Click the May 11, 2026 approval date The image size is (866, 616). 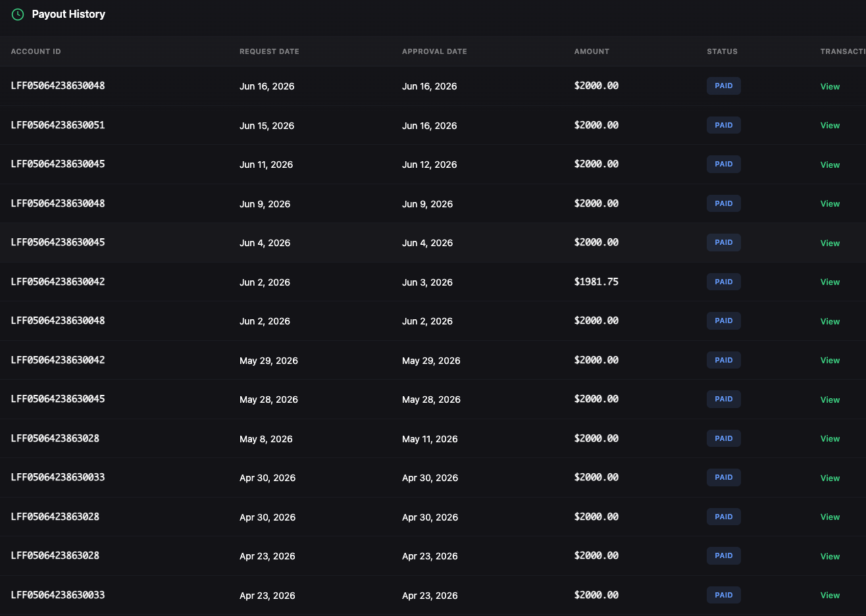click(x=430, y=439)
